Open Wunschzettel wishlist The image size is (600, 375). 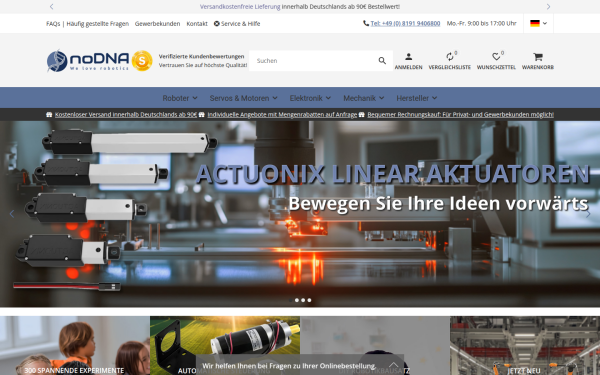[496, 61]
